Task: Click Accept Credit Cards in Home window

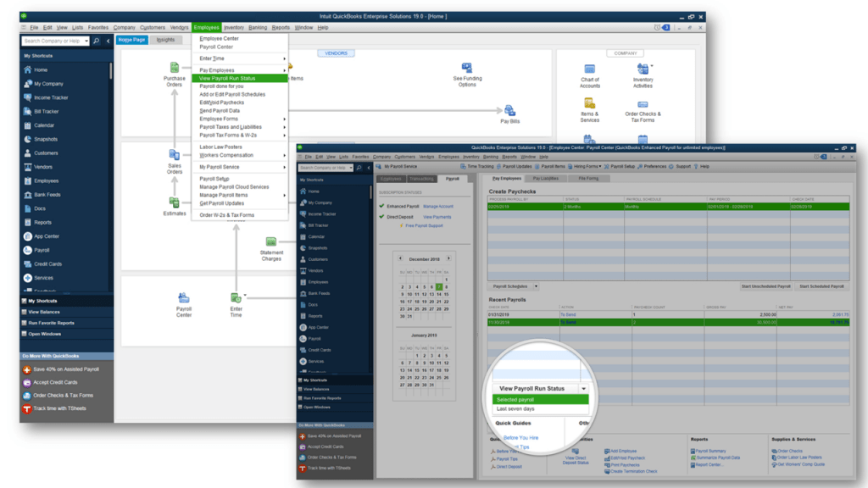Action: (x=55, y=382)
